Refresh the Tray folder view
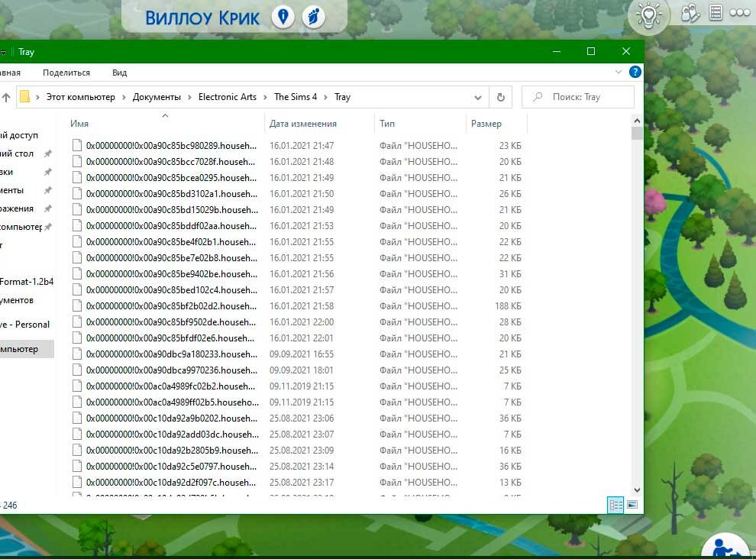Screen dimensions: 756x559 [500, 98]
